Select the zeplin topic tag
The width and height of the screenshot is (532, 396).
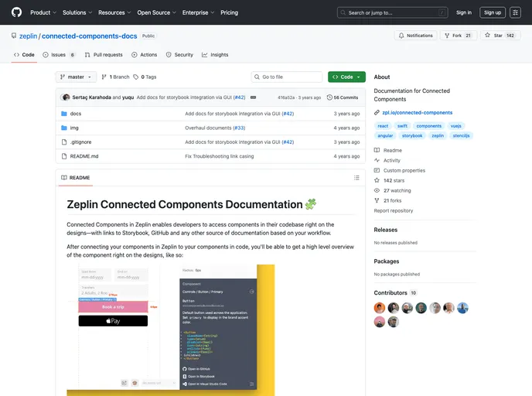438,135
